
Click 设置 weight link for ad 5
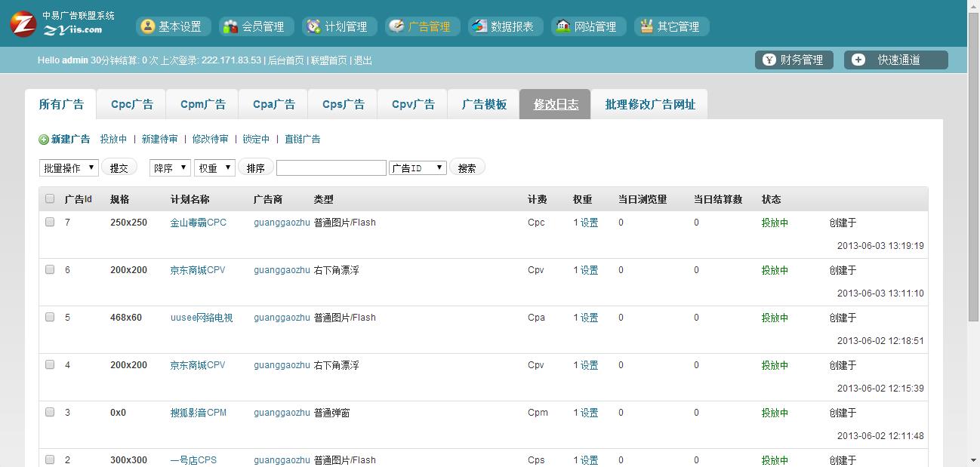(x=589, y=318)
